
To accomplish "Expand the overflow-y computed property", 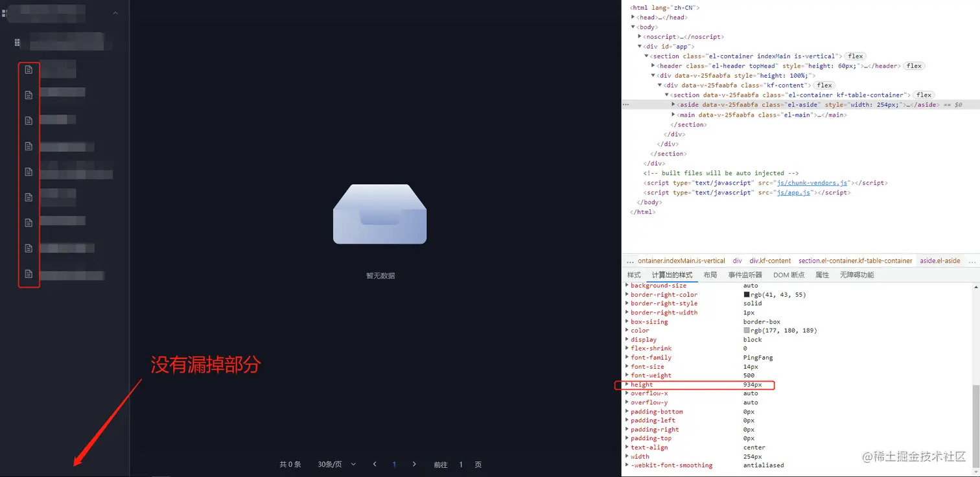I will pyautogui.click(x=627, y=402).
